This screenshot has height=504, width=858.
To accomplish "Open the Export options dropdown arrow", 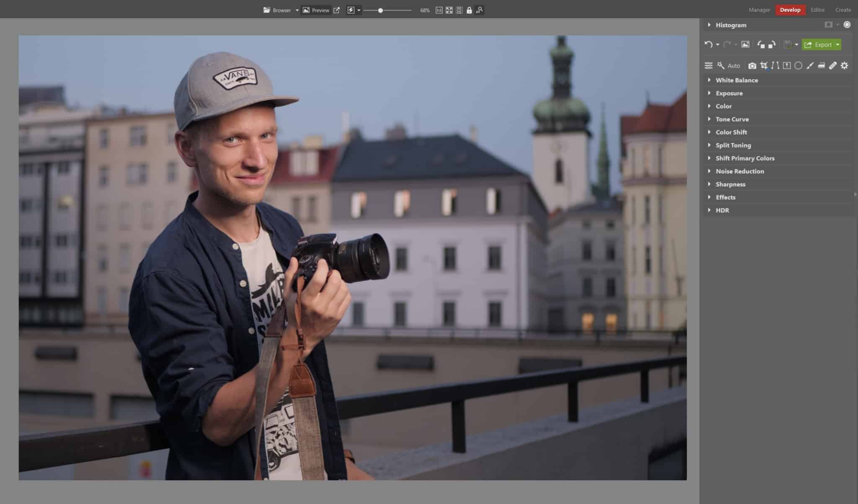I will (x=837, y=45).
